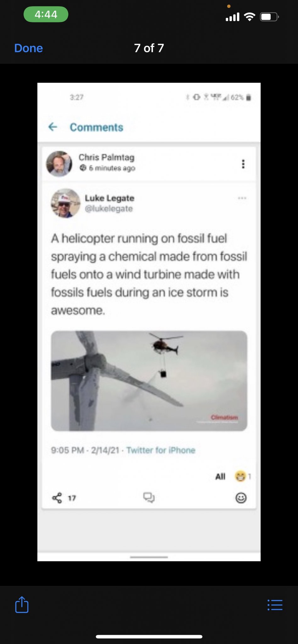Tap the green 4:44 time pill

click(46, 14)
